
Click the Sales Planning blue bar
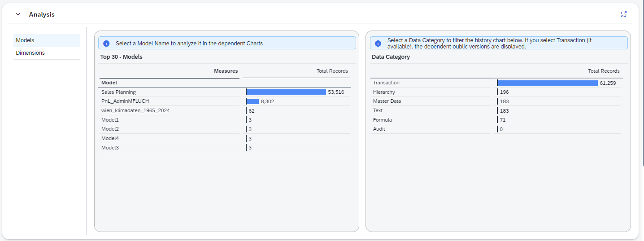(286, 92)
